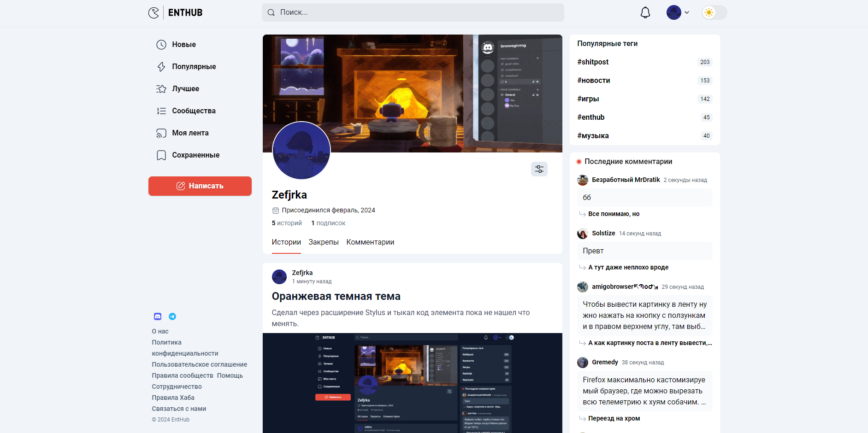Click the Zefjrka profile avatar
868x433 pixels.
pos(301,151)
